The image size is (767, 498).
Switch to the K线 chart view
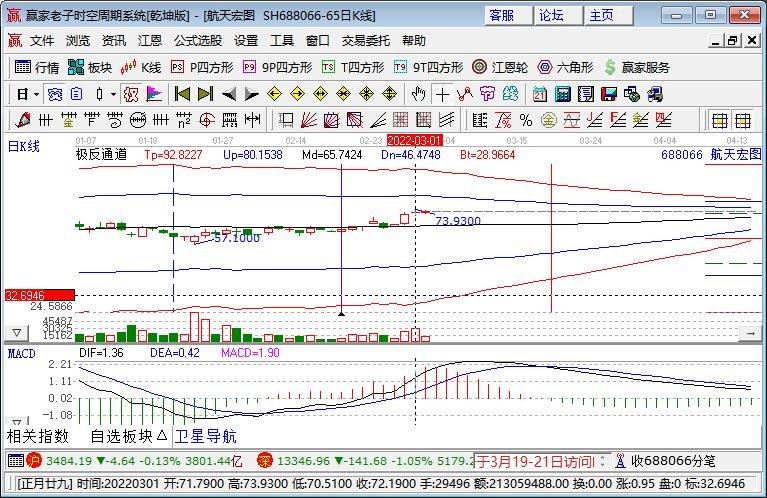coord(141,67)
